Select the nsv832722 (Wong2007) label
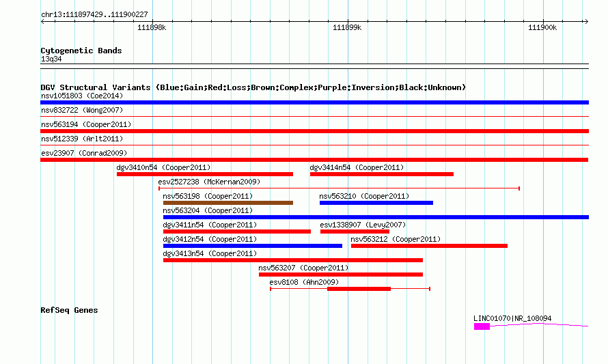 click(82, 110)
